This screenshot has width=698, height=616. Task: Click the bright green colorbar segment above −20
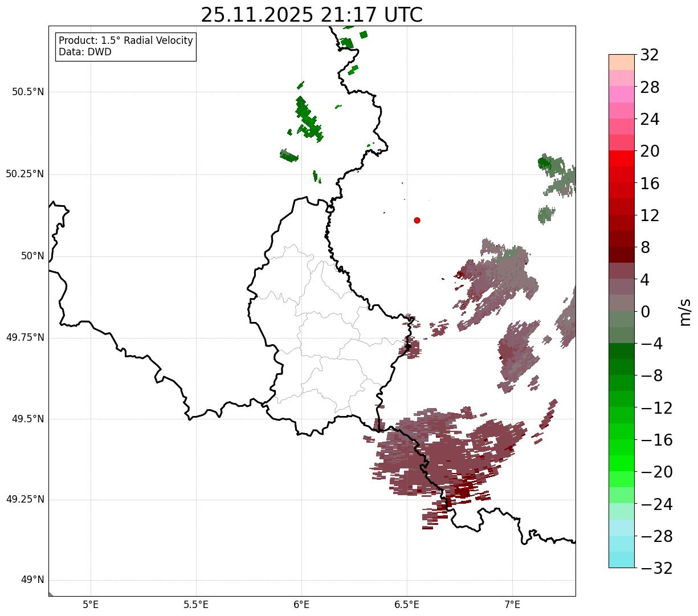pyautogui.click(x=622, y=463)
